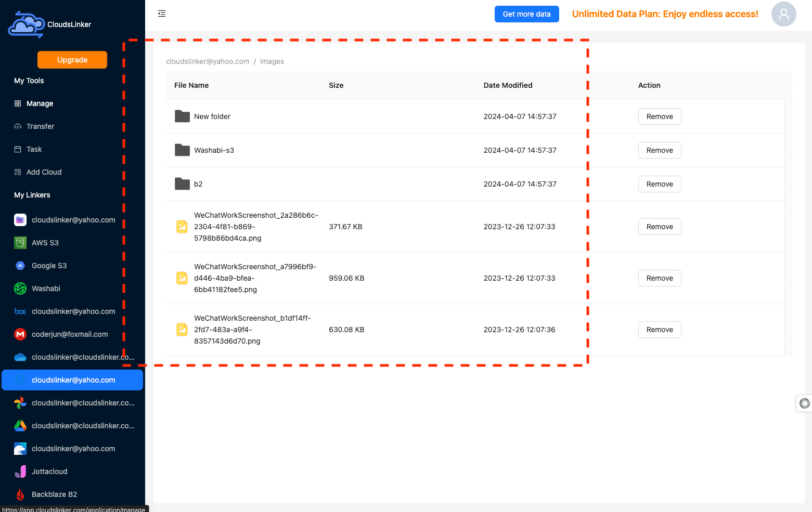
Task: Open the Manage menu item
Action: click(x=40, y=103)
